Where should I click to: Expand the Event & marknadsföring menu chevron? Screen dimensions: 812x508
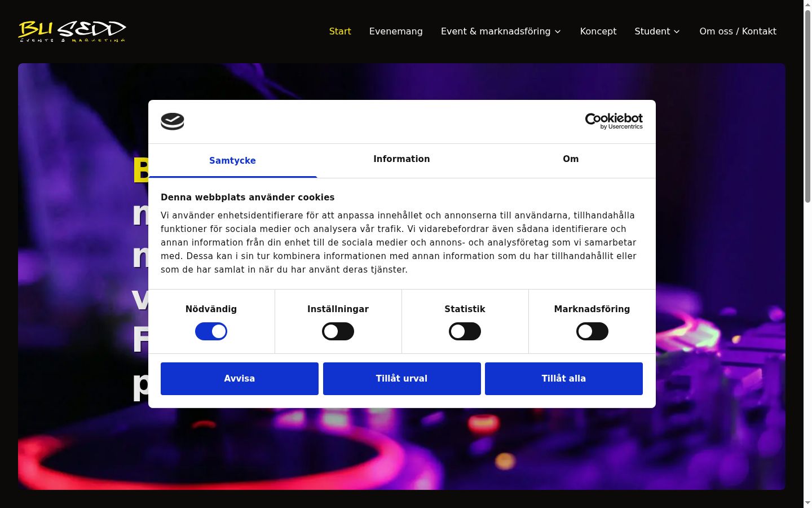click(558, 32)
